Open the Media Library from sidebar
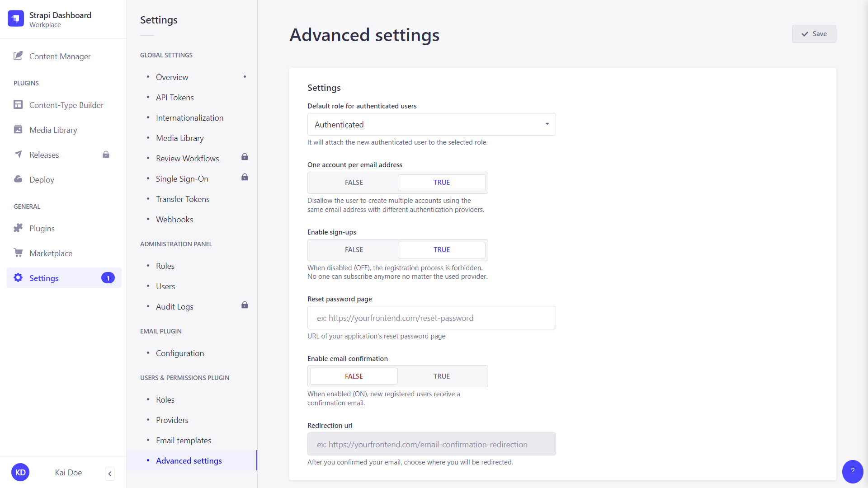Image resolution: width=868 pixels, height=488 pixels. (x=18, y=130)
